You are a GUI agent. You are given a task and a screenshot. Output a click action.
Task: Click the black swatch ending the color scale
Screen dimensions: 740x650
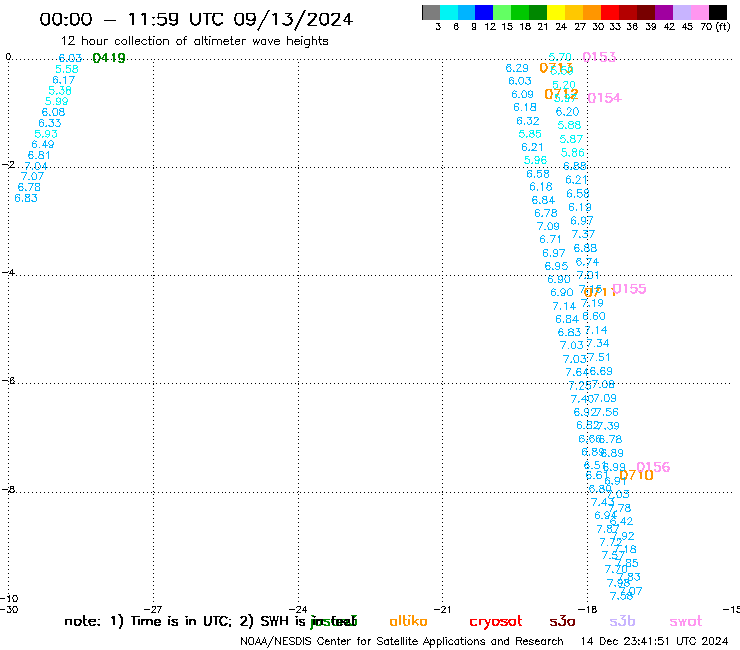[718, 12]
